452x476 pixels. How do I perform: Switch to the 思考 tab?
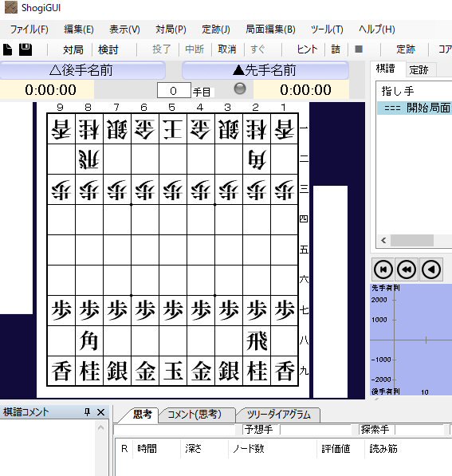pos(143,415)
